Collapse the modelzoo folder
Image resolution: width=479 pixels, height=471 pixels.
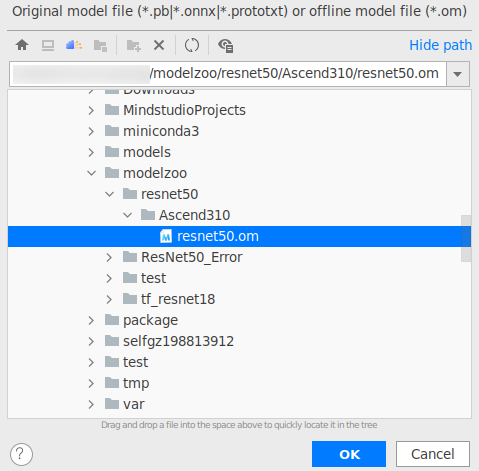click(x=91, y=173)
